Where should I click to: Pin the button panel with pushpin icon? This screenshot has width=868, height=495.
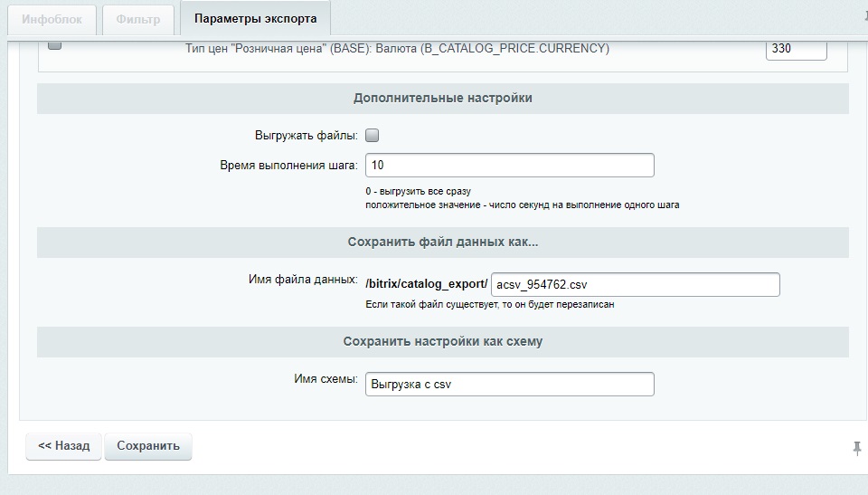(x=856, y=448)
